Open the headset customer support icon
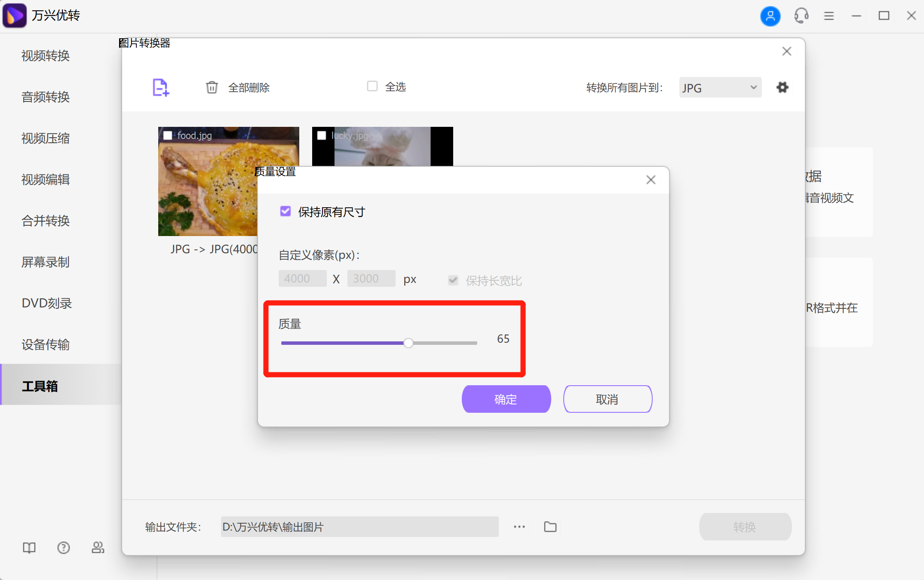The height and width of the screenshot is (580, 924). click(801, 16)
